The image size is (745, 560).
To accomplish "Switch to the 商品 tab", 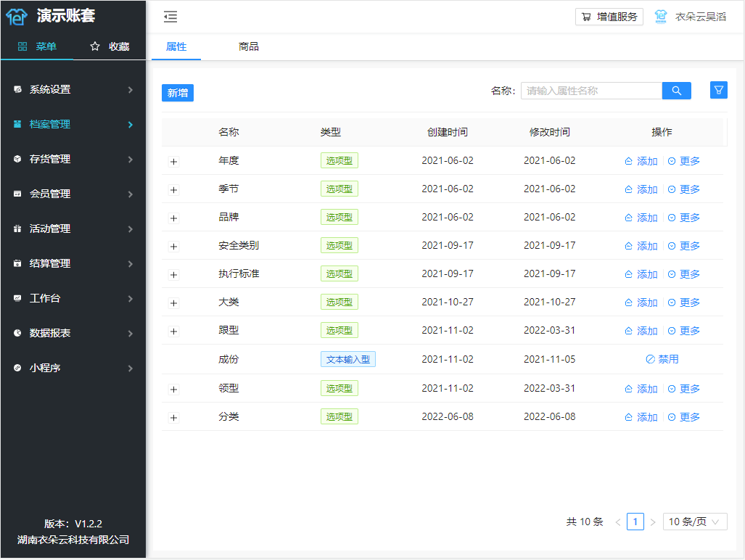I will click(249, 46).
